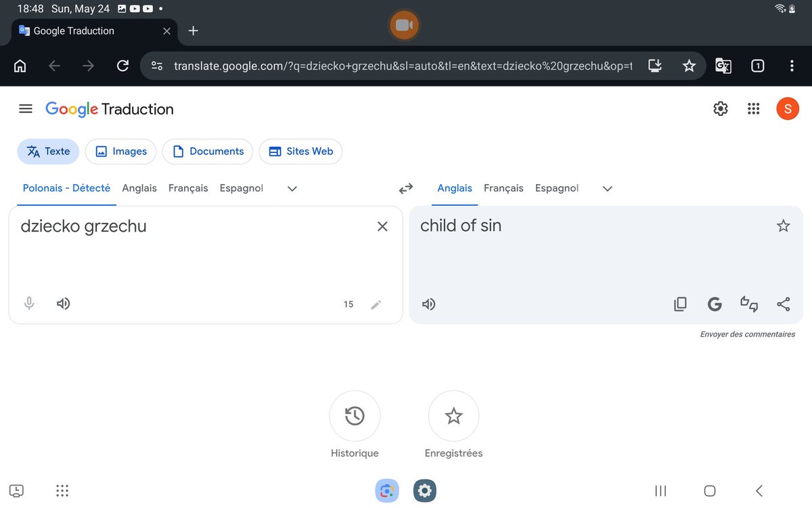The width and height of the screenshot is (812, 508).
Task: Open site information in address bar
Action: coord(157,66)
